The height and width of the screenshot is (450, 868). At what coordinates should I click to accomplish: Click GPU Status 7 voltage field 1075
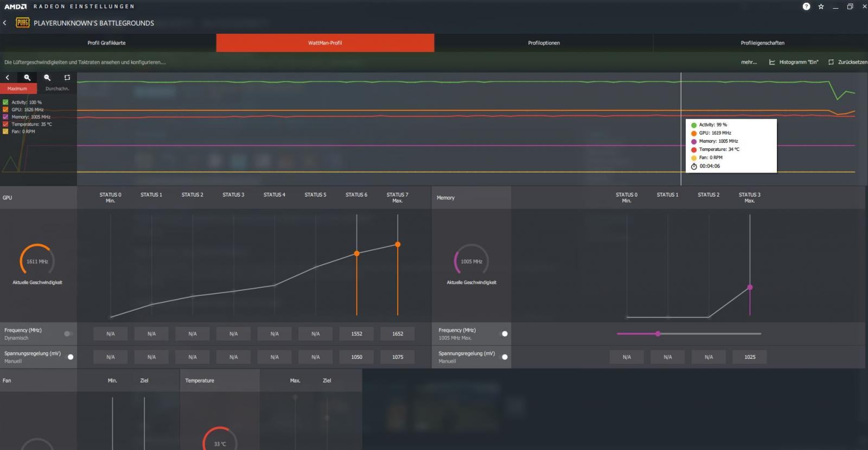[x=398, y=357]
